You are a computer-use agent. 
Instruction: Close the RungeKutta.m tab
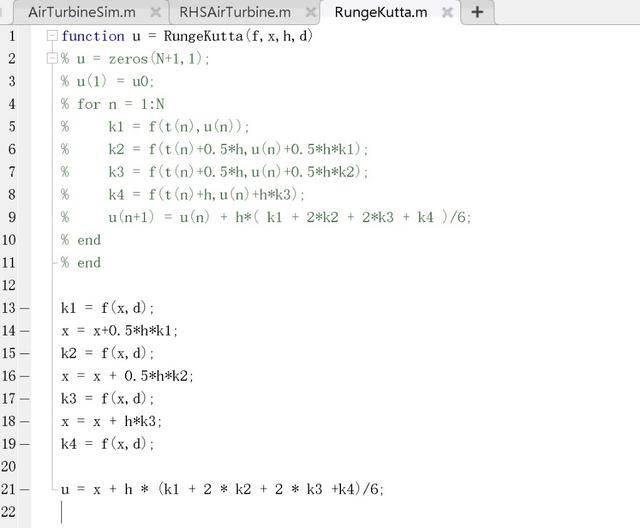coord(447,13)
